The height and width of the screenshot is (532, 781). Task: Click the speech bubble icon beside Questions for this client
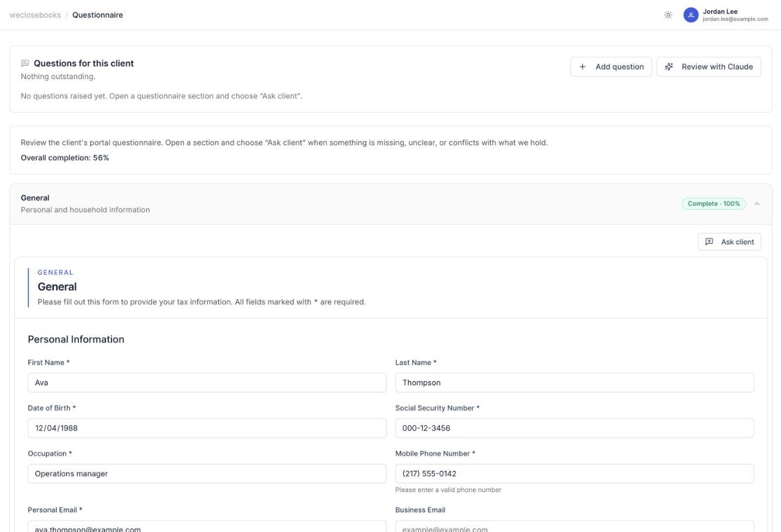click(x=25, y=63)
